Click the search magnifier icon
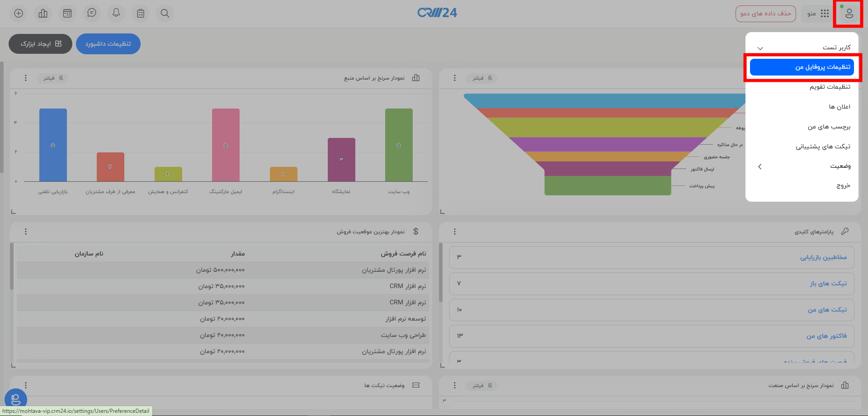 pyautogui.click(x=165, y=14)
